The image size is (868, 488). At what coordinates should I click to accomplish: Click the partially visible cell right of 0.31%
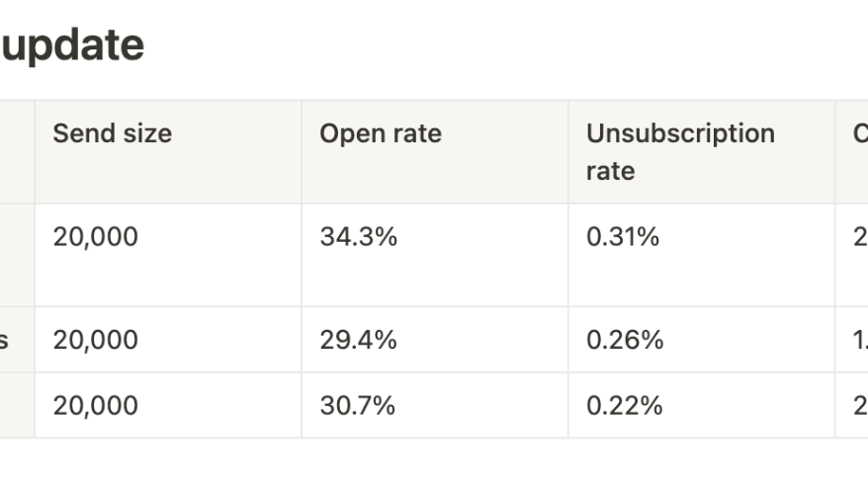click(x=853, y=255)
